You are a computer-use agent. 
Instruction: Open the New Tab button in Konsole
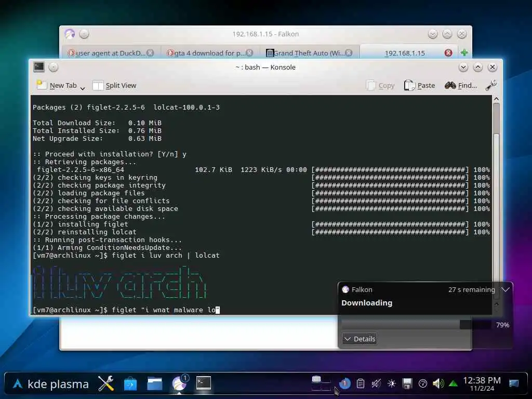[57, 86]
